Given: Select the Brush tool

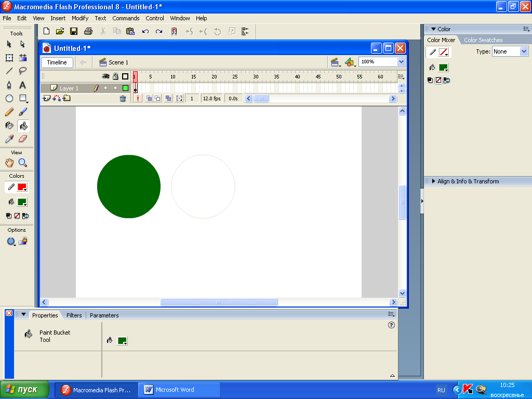Looking at the screenshot, I should 23,112.
